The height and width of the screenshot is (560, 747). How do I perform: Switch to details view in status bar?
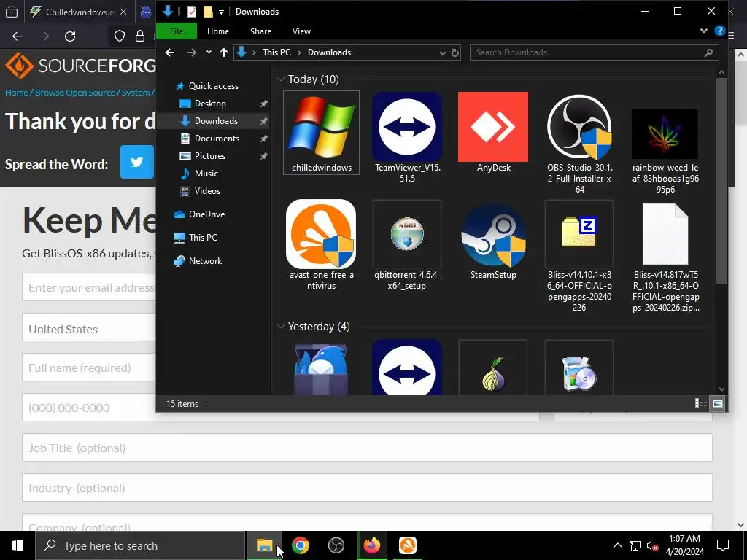pyautogui.click(x=701, y=404)
